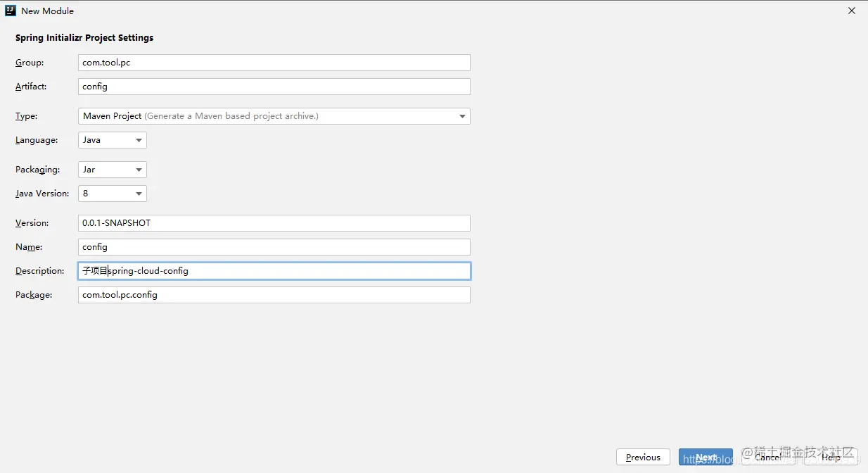Click the Package field com.tool.pc.config
Screen dimensions: 868x473
274,295
